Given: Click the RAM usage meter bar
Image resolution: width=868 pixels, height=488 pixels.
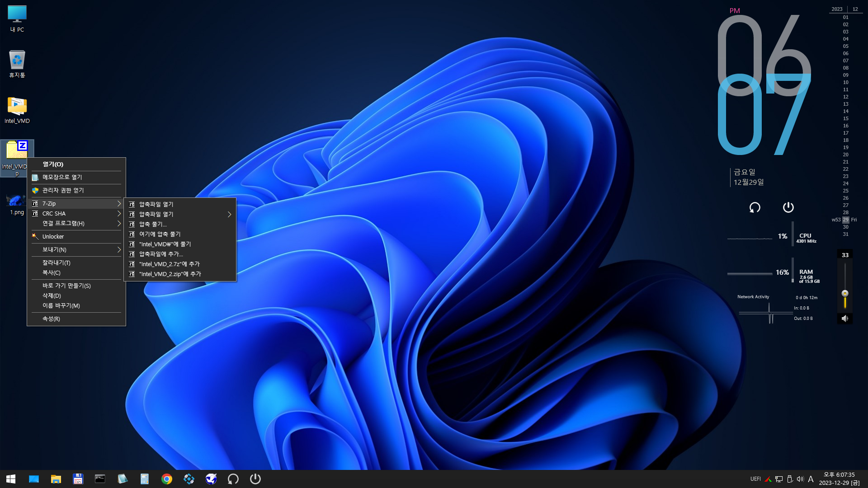Looking at the screenshot, I should click(793, 270).
